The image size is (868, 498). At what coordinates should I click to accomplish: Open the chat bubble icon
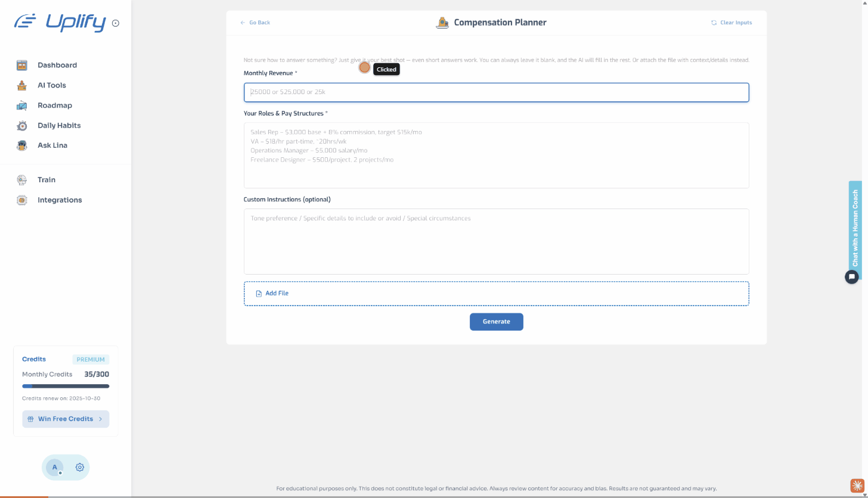click(x=852, y=276)
